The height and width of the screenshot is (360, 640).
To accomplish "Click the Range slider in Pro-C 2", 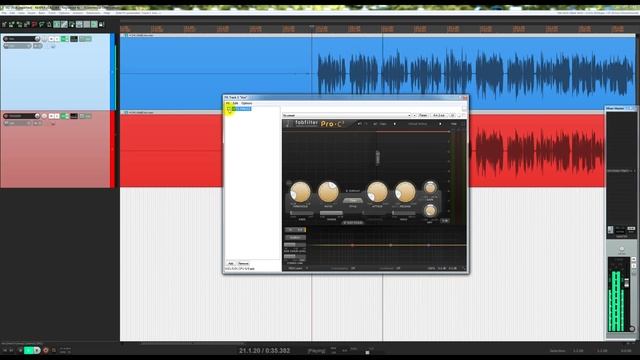I will coord(331,213).
